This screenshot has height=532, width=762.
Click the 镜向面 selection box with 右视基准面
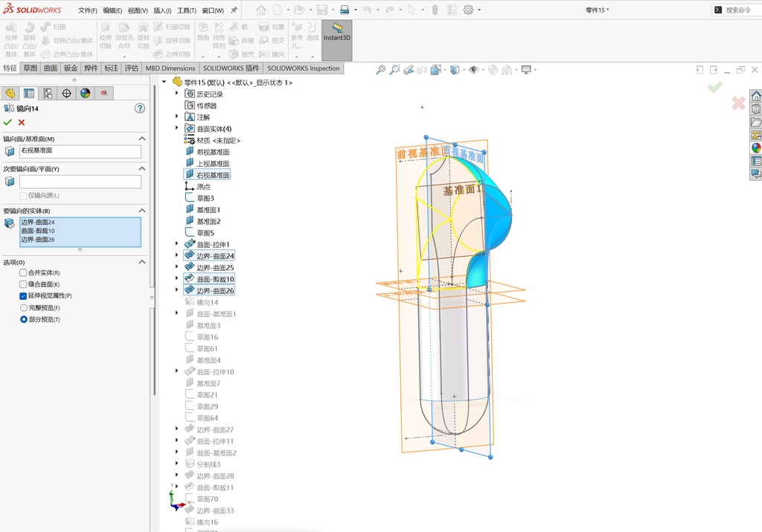click(80, 152)
